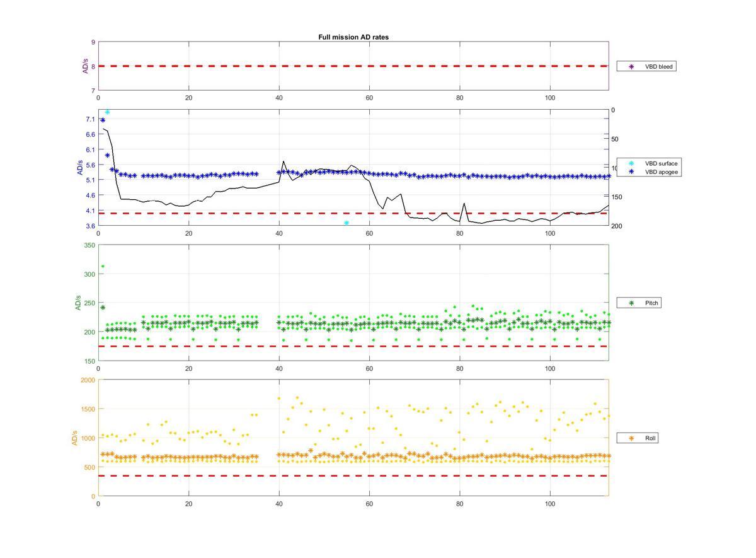Click the '9' tick on the top plot
The image size is (756, 558).
[x=93, y=42]
